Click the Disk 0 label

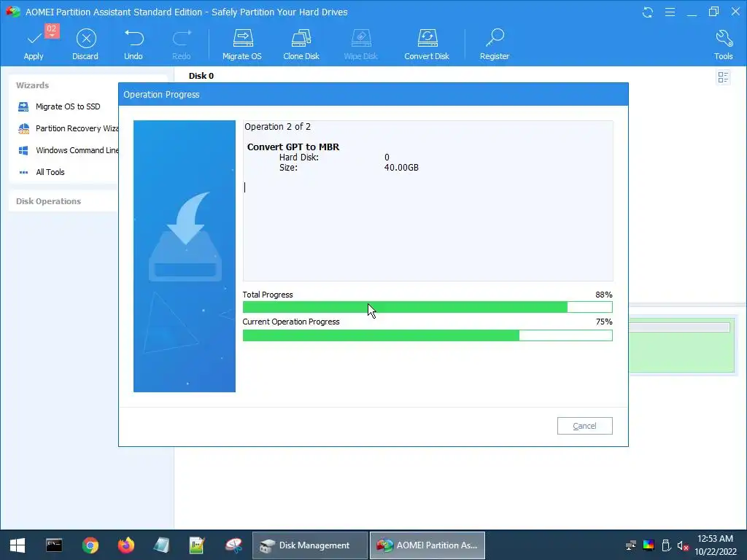pos(201,76)
